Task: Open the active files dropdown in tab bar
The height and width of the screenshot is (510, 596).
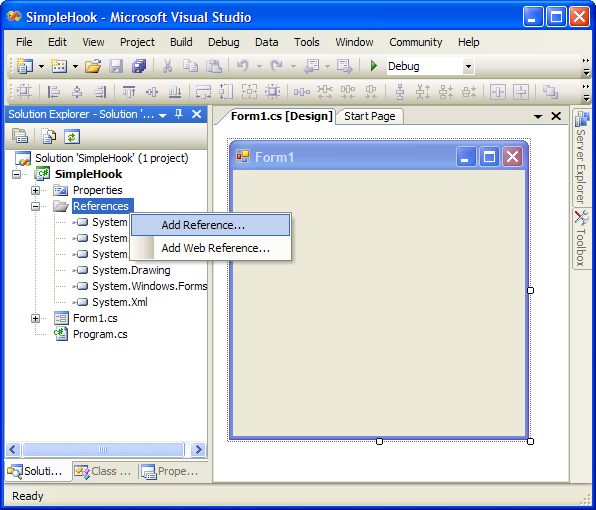Action: tap(538, 116)
